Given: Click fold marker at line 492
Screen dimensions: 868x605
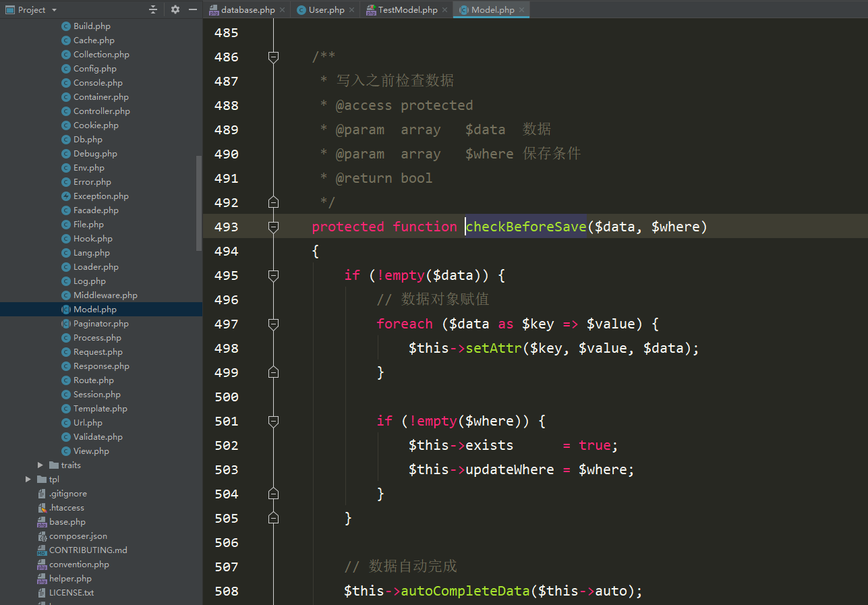Looking at the screenshot, I should tap(273, 202).
